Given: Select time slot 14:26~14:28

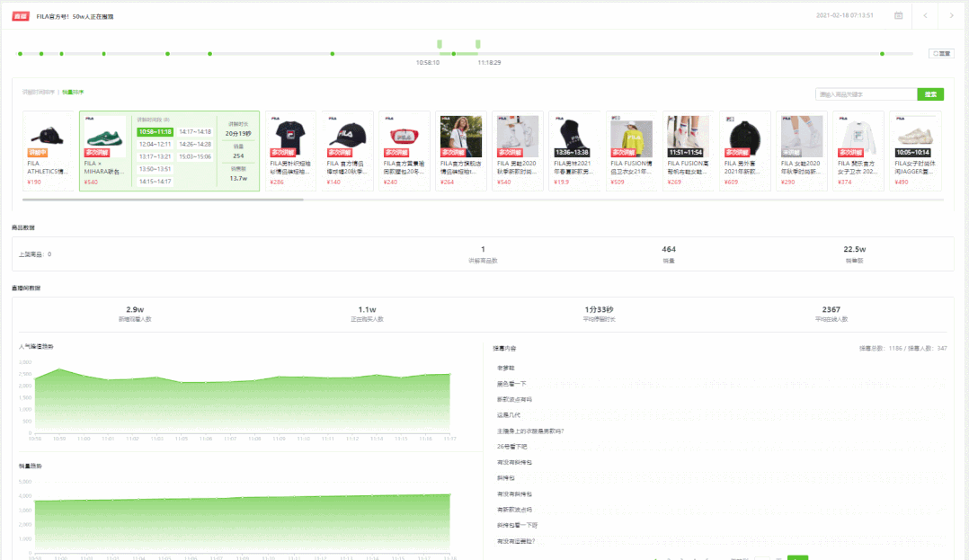Looking at the screenshot, I should (195, 144).
